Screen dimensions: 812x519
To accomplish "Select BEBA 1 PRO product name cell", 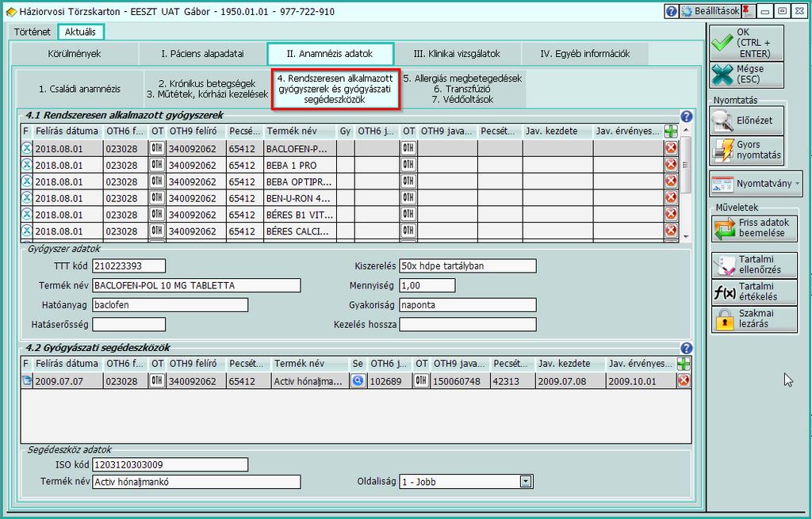I will [299, 165].
